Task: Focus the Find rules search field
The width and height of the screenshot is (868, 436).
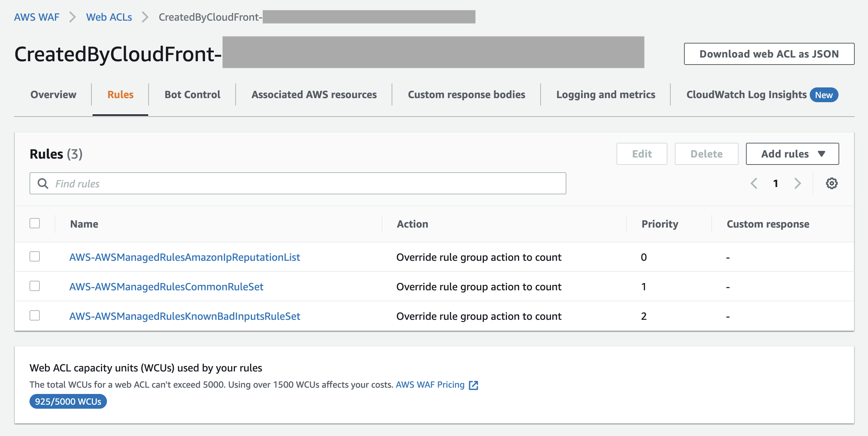Action: pyautogui.click(x=298, y=183)
